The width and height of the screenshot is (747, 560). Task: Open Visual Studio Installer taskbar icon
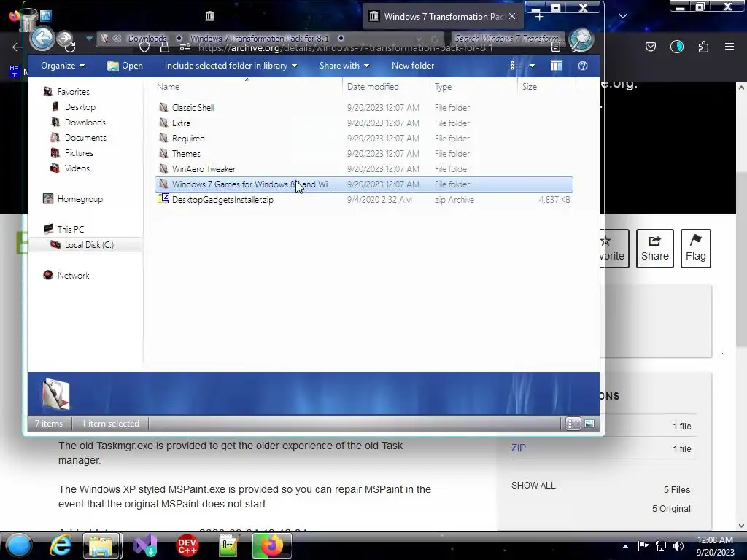[145, 545]
